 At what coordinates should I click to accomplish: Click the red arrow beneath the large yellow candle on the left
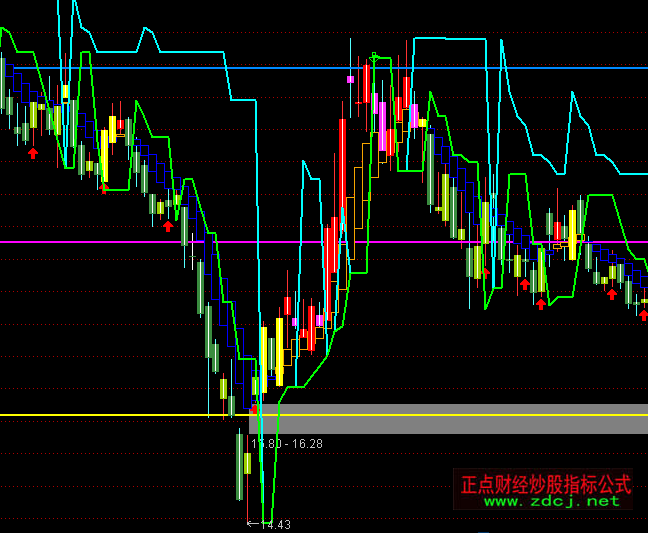coord(103,188)
